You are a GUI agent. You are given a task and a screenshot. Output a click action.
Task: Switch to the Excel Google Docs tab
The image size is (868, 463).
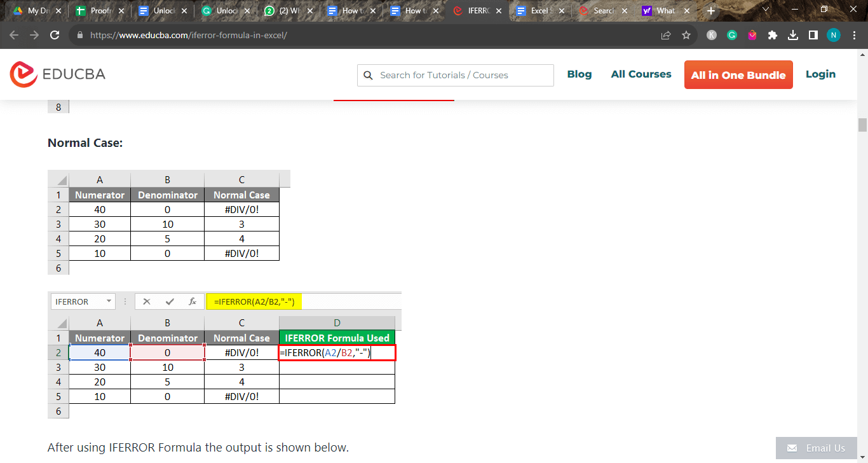(539, 11)
